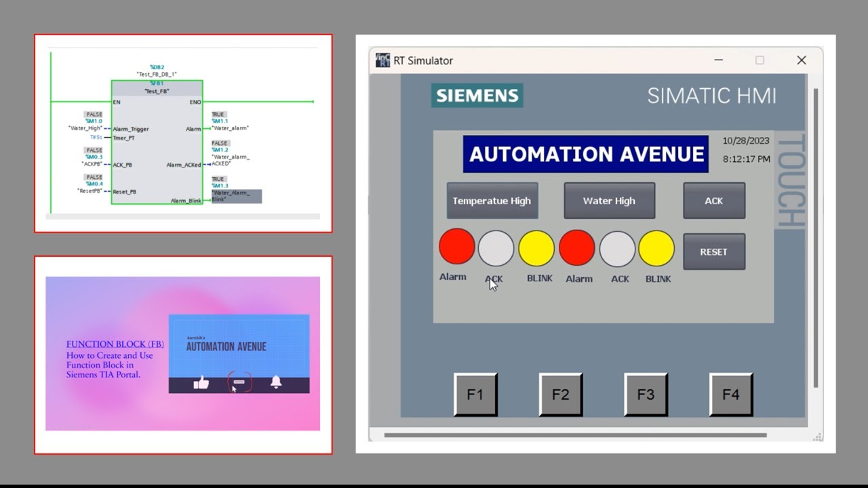The width and height of the screenshot is (868, 488).
Task: Click the Reset_PB input pin
Action: (x=125, y=192)
